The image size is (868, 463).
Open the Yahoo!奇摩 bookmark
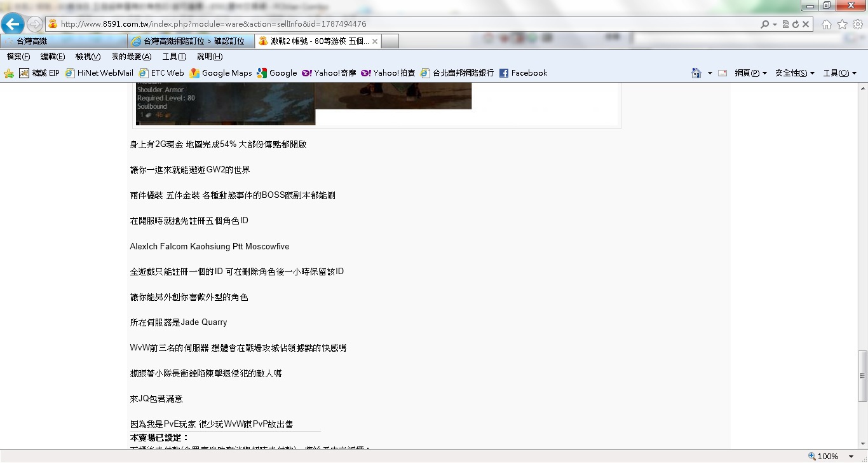(329, 73)
